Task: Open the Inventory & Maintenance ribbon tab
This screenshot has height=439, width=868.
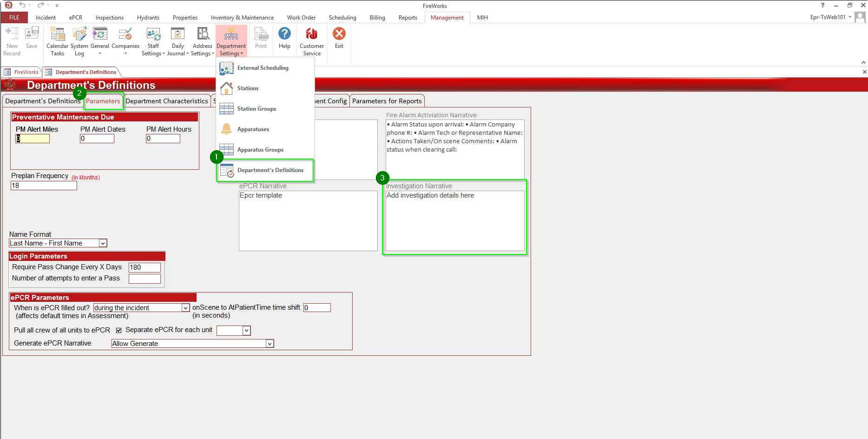Action: click(x=242, y=18)
